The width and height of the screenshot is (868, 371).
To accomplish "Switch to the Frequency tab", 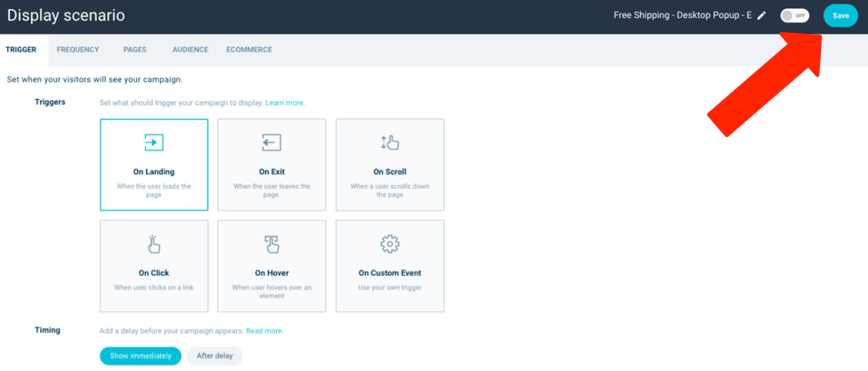I will [x=78, y=50].
